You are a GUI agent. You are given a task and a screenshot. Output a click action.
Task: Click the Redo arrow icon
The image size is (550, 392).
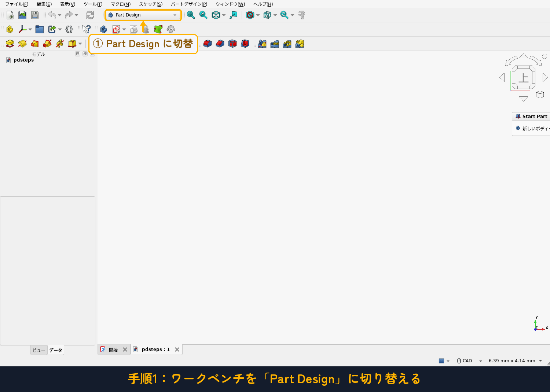[x=69, y=15]
